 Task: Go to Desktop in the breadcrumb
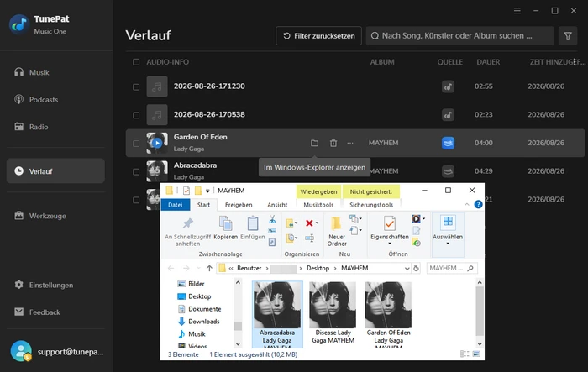[x=318, y=268]
